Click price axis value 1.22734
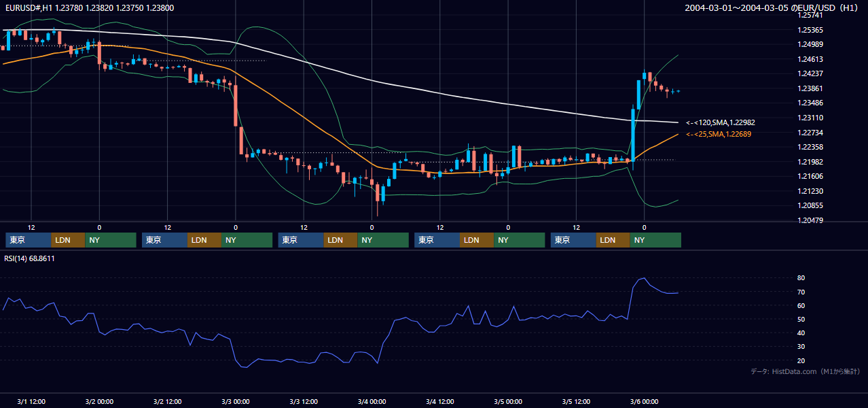The height and width of the screenshot is (408, 868). click(x=810, y=133)
